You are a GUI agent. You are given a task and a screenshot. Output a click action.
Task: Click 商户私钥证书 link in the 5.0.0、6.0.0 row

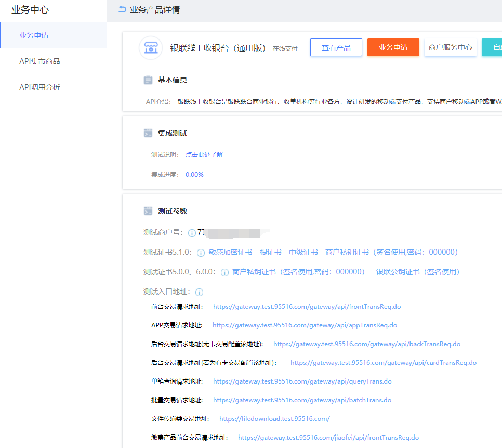pyautogui.click(x=298, y=272)
